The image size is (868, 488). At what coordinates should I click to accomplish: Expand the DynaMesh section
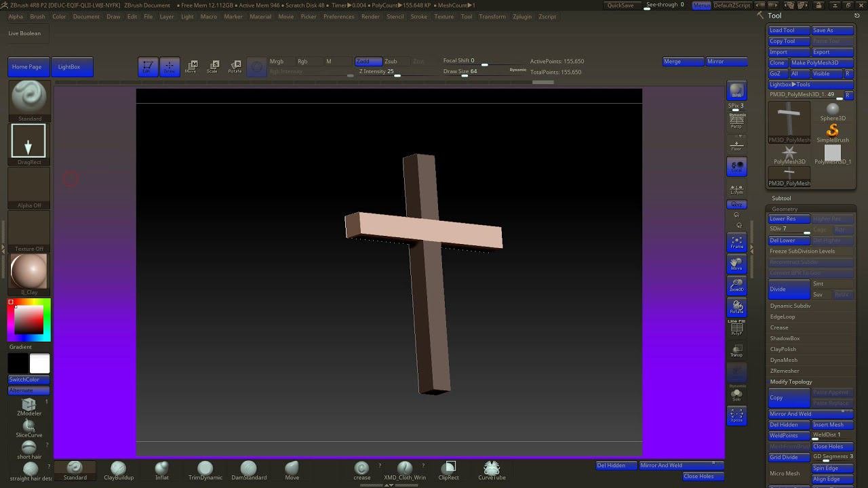pos(784,360)
